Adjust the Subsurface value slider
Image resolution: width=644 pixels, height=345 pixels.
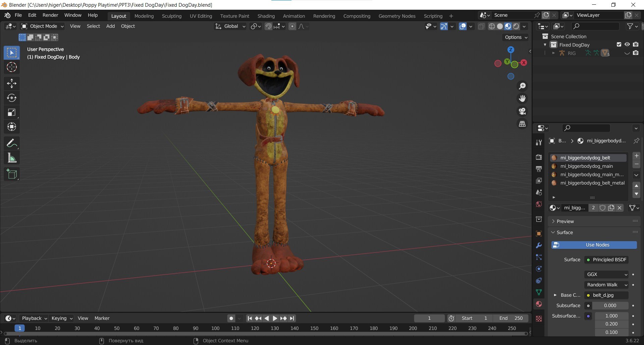(x=610, y=305)
